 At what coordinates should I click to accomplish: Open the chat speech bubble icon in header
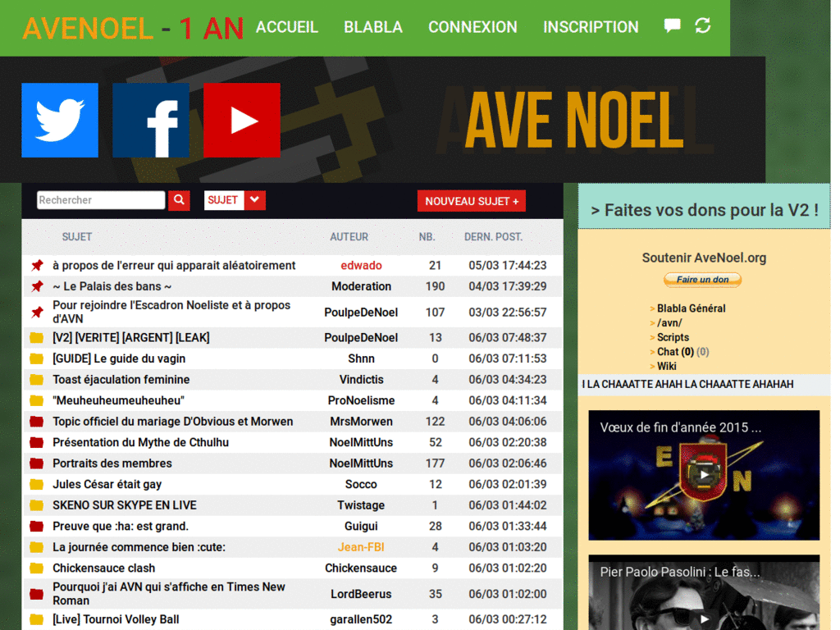tap(672, 25)
